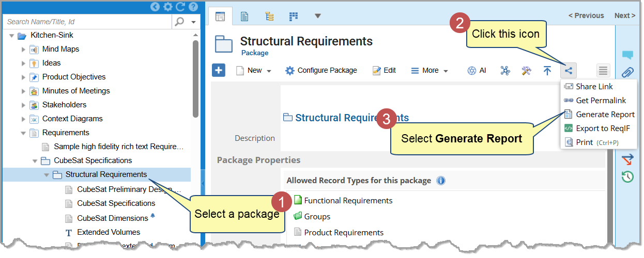Open the history clock icon in sidebar
Viewport: 644px width, 258px height.
(627, 177)
